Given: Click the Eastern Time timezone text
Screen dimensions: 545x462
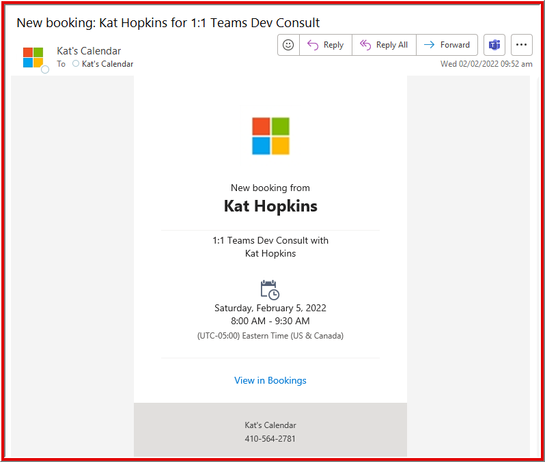Looking at the screenshot, I should [270, 336].
